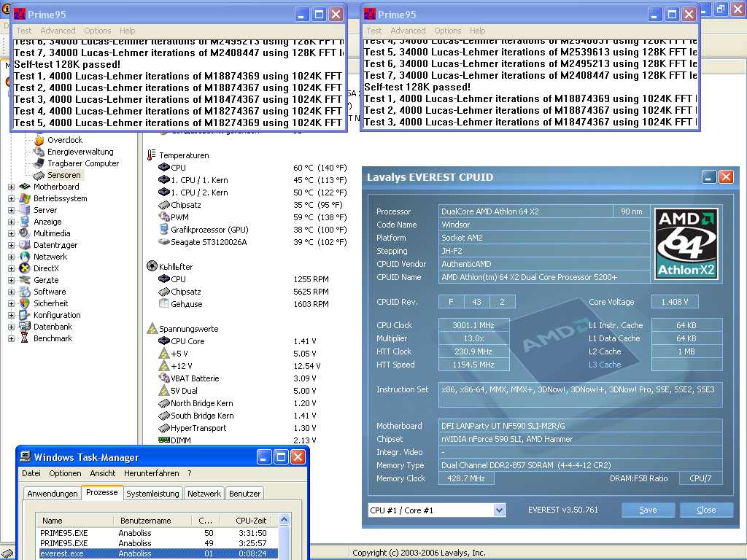Expand the Betriebssystem tree node

(12, 198)
